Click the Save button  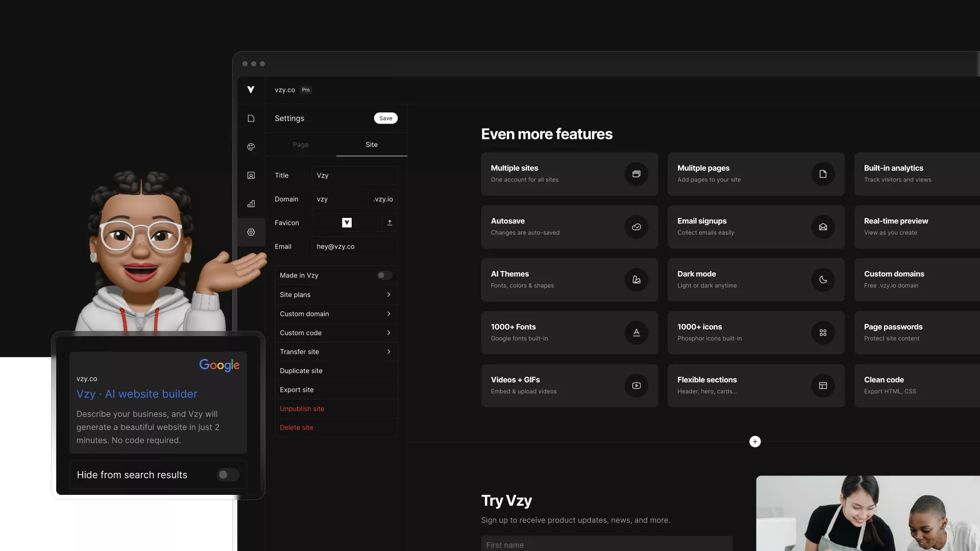(385, 118)
